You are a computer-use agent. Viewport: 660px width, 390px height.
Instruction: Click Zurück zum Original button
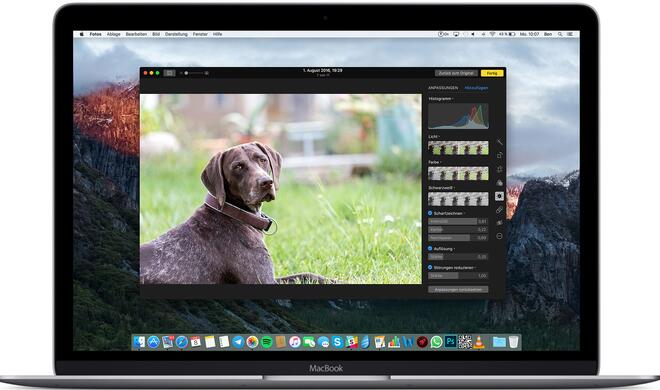coord(456,73)
